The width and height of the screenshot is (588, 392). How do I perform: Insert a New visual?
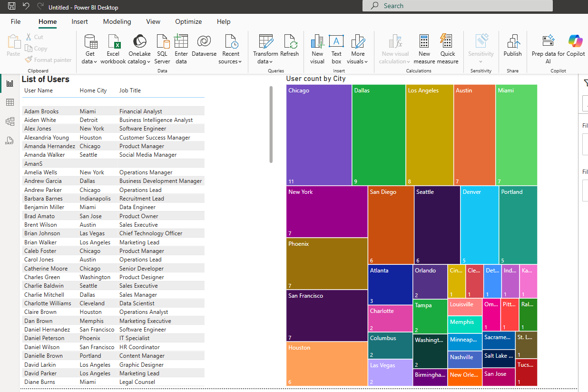[x=317, y=47]
